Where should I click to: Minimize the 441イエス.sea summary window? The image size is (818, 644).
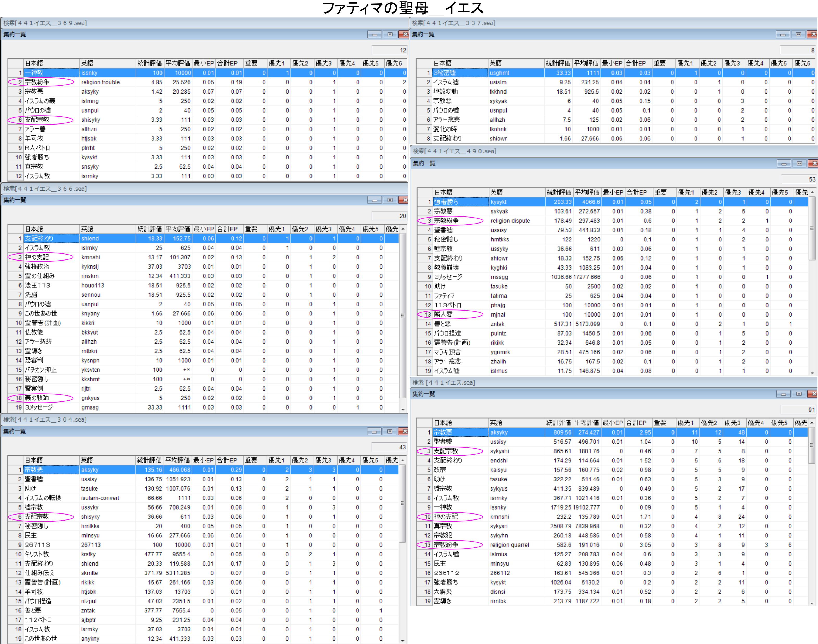(x=783, y=394)
